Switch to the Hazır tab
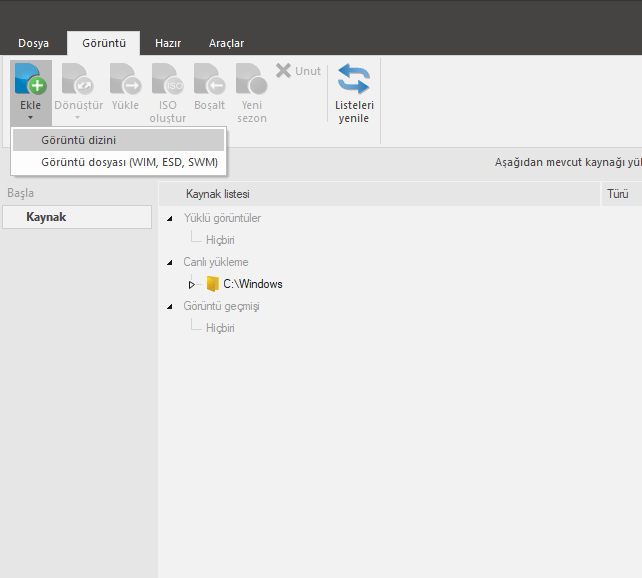 (168, 43)
